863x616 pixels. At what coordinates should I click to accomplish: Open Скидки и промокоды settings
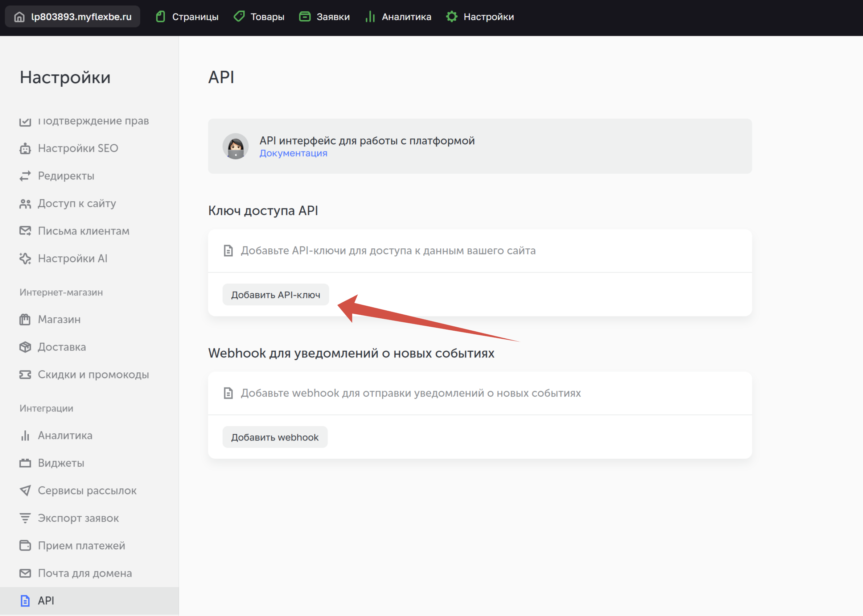(x=93, y=375)
